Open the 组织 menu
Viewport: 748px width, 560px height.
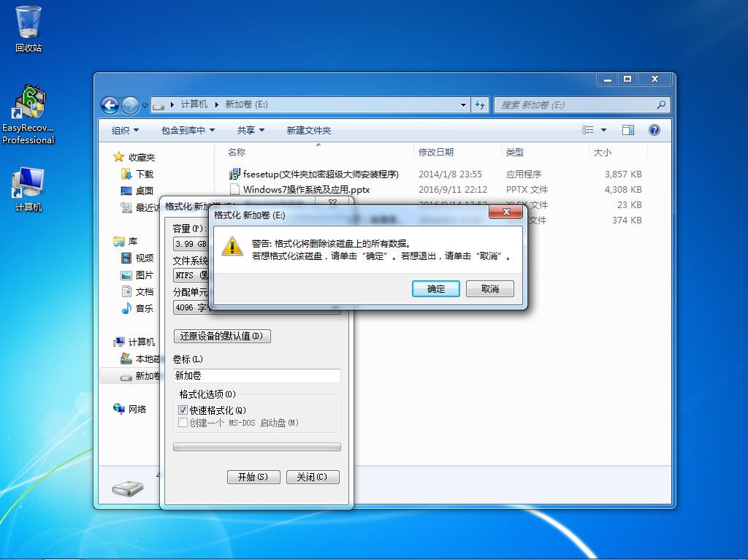point(125,130)
